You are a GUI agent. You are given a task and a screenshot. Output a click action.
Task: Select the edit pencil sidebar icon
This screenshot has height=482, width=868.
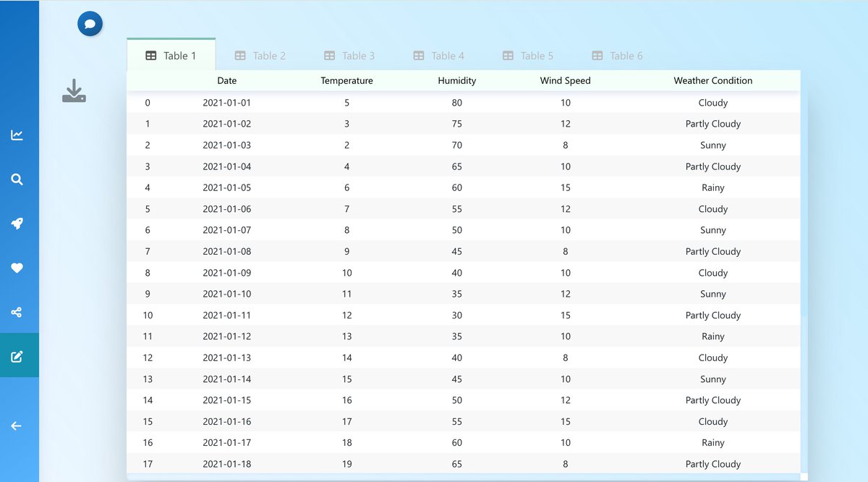17,356
